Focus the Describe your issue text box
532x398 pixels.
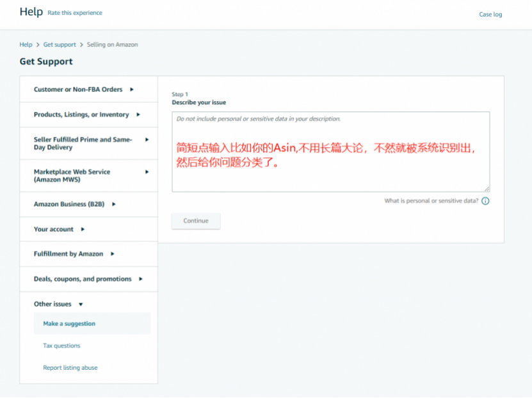click(331, 152)
